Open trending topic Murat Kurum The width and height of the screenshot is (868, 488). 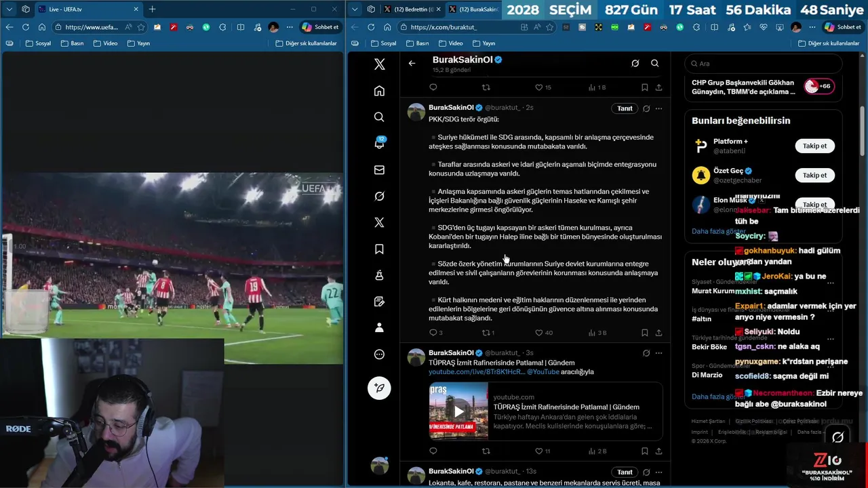pos(713,291)
